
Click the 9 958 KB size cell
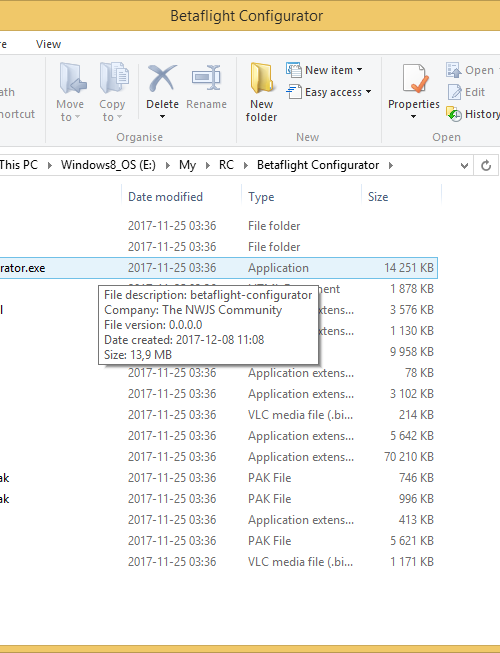pyautogui.click(x=412, y=352)
